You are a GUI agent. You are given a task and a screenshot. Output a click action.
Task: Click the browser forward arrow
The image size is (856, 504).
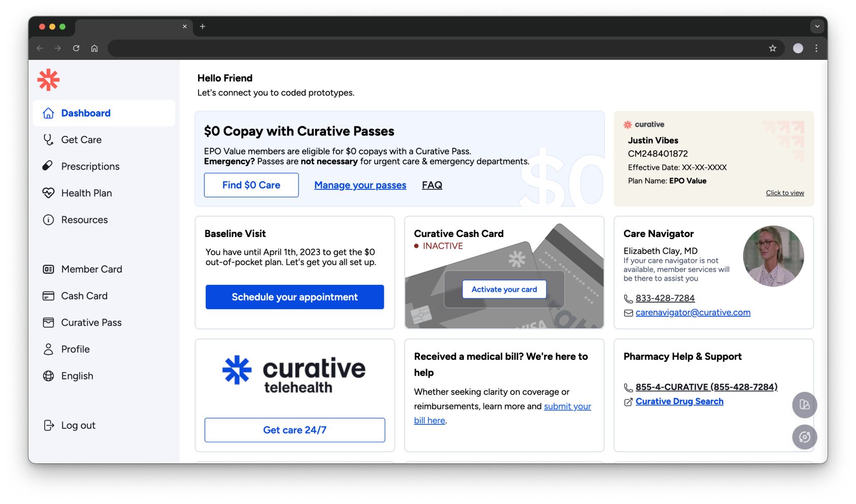(58, 48)
